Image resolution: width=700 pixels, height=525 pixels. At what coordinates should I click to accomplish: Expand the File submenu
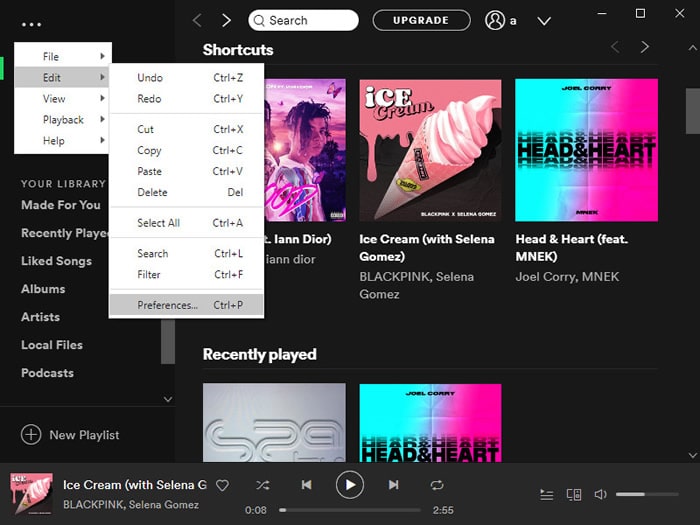point(62,56)
